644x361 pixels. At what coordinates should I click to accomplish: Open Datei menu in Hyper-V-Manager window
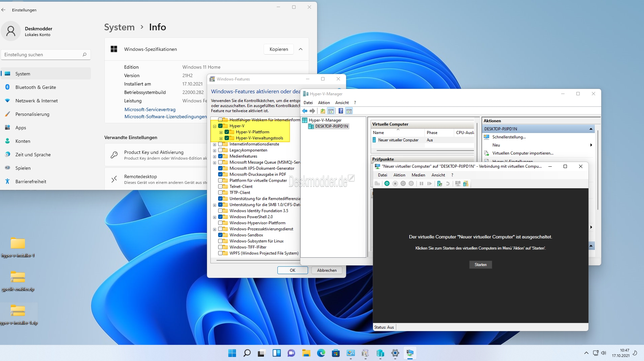308,103
